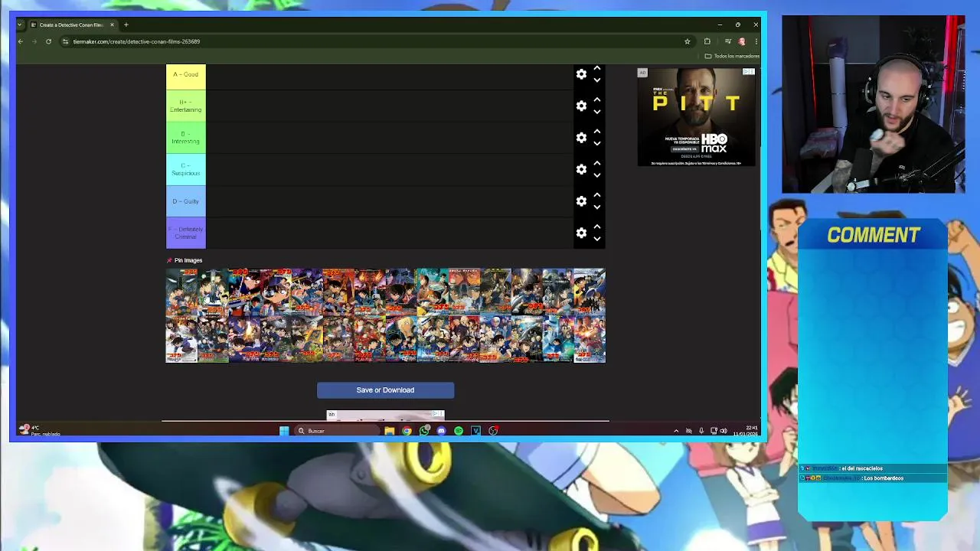Click the blue D Guilty tier label
Image resolution: width=980 pixels, height=551 pixels.
pos(186,201)
